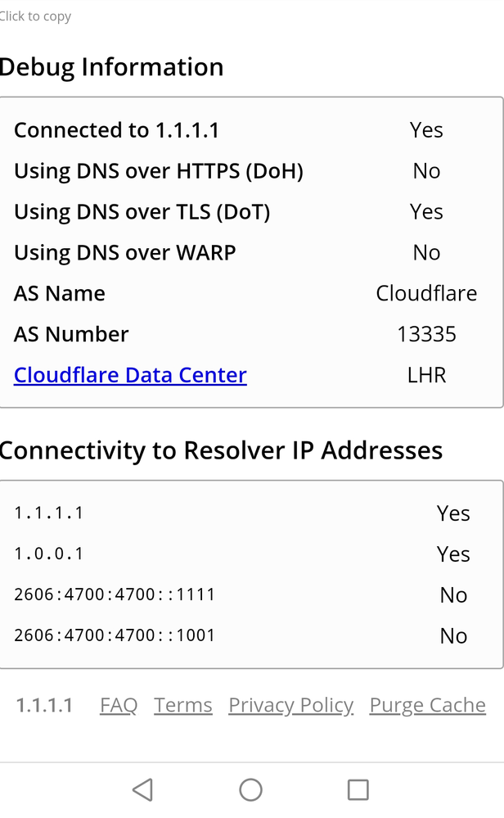This screenshot has height=818, width=504.
Task: Click the AS Number value 13335
Action: coord(426,334)
